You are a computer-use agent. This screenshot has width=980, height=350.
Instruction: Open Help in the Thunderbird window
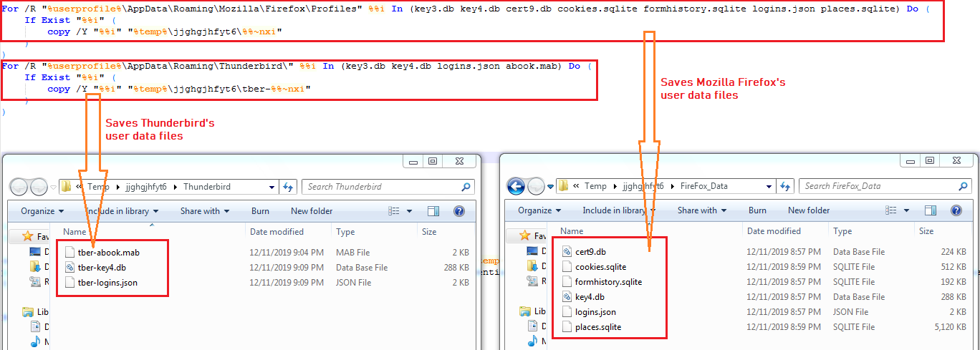coord(458,211)
